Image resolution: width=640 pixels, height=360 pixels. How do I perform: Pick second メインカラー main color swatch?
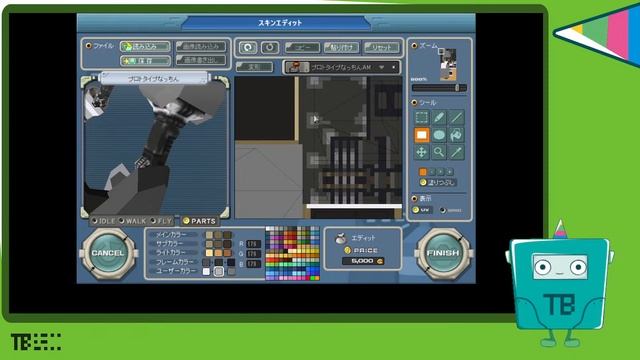tap(218, 235)
